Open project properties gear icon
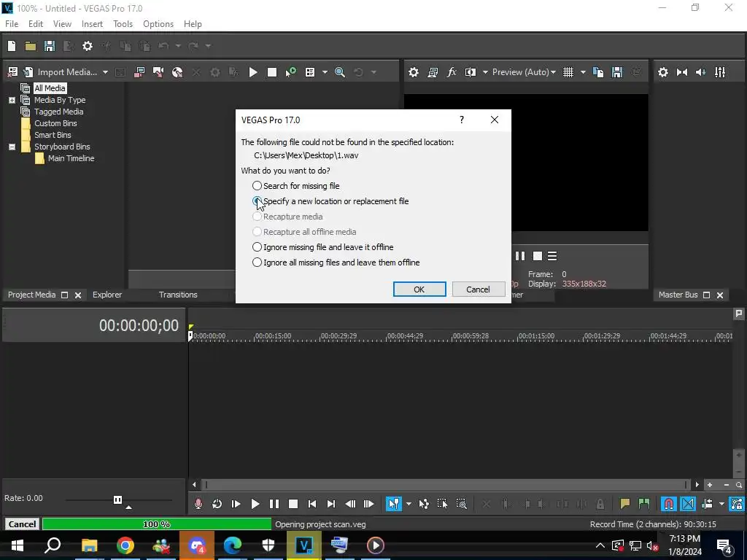Screen dimensions: 747x560 click(88, 46)
